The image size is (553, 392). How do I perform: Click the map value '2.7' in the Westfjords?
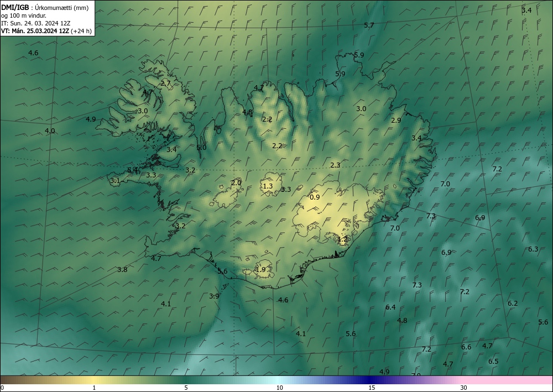pos(165,83)
